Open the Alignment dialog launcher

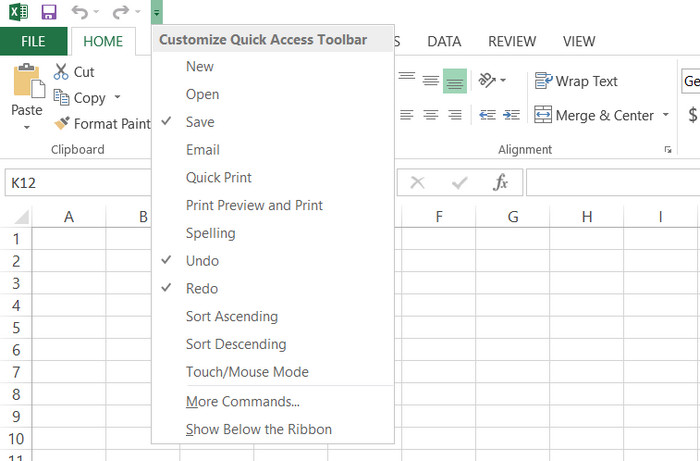coord(668,150)
